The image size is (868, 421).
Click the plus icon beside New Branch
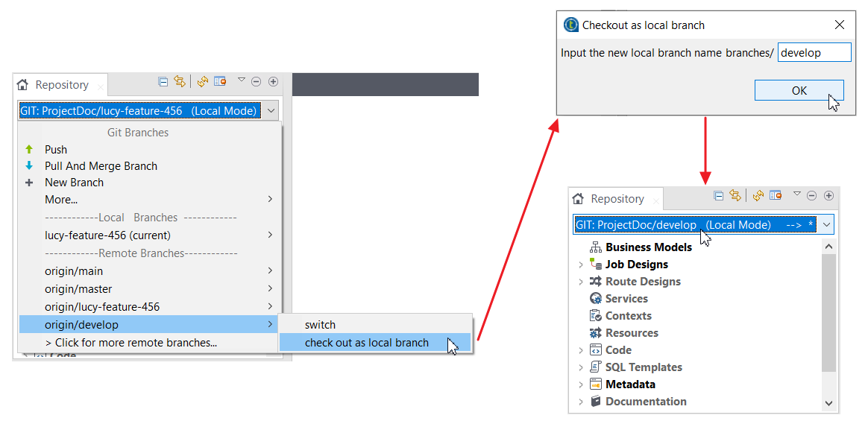29,183
